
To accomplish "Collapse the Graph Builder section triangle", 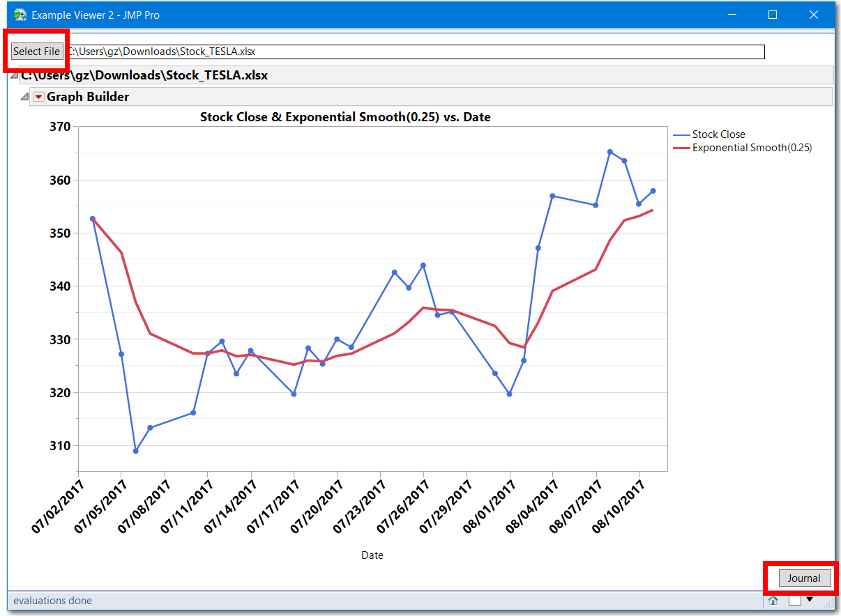I will pyautogui.click(x=25, y=97).
